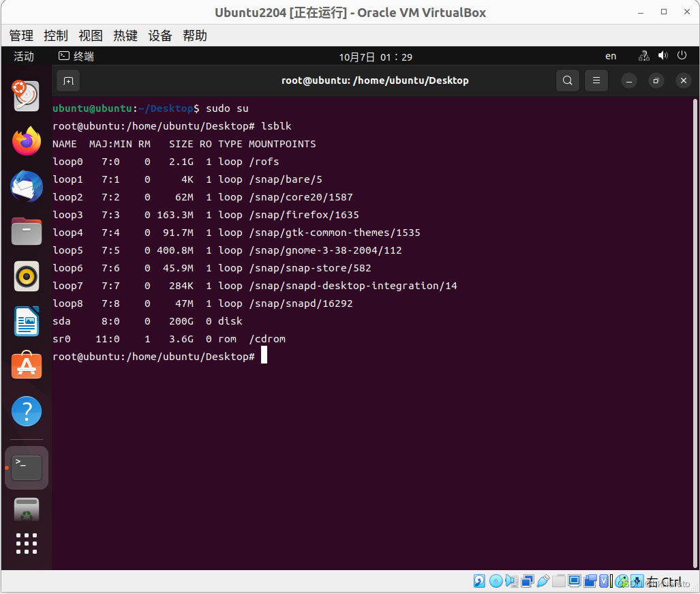Click the network adapters status icon

pos(528,581)
